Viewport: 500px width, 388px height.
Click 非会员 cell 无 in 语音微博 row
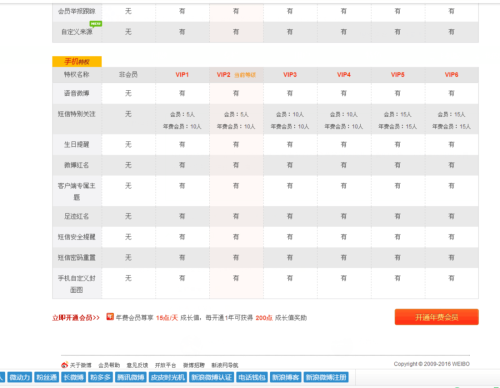[x=128, y=93]
